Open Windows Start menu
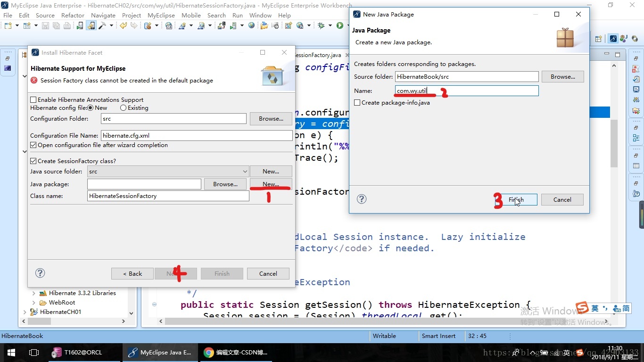 11,352
